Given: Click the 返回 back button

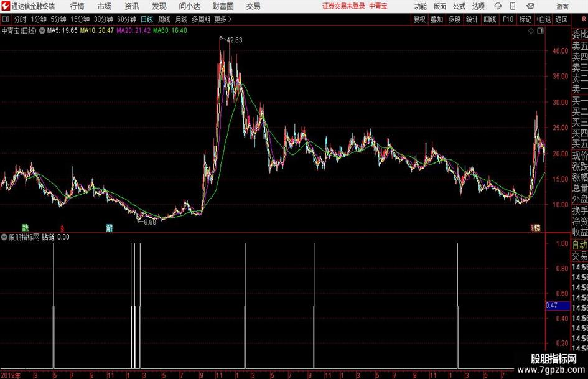Looking at the screenshot, I should point(561,19).
